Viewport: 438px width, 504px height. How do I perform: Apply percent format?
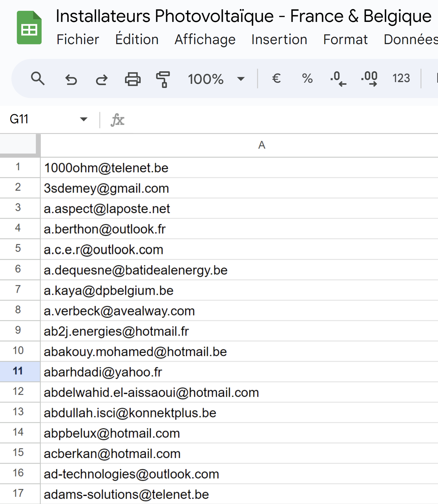pyautogui.click(x=307, y=78)
